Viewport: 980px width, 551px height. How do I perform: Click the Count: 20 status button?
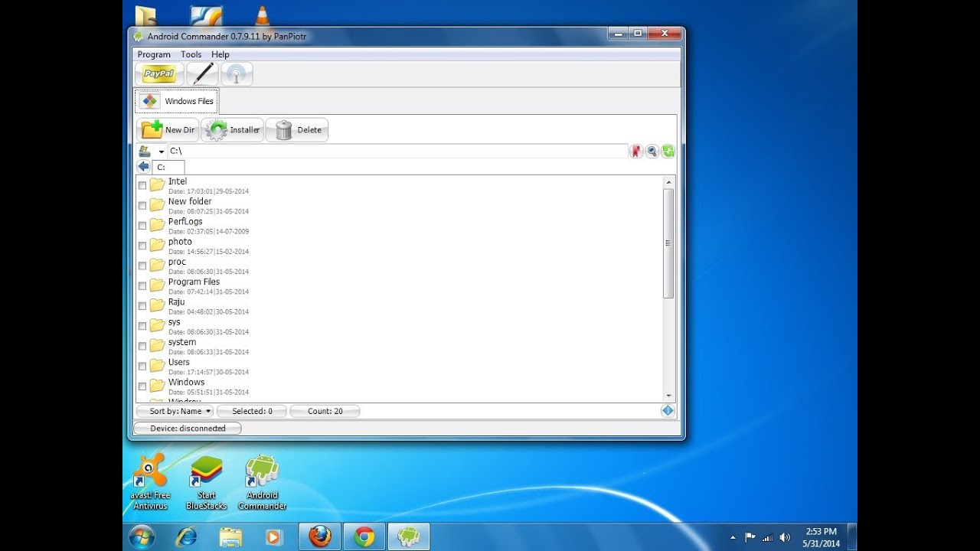(x=325, y=411)
